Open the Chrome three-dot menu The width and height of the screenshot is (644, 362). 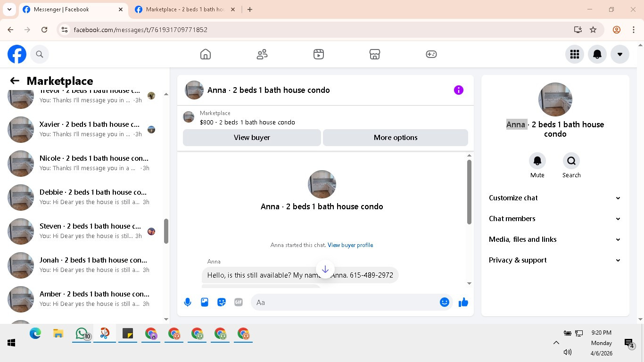pyautogui.click(x=634, y=30)
